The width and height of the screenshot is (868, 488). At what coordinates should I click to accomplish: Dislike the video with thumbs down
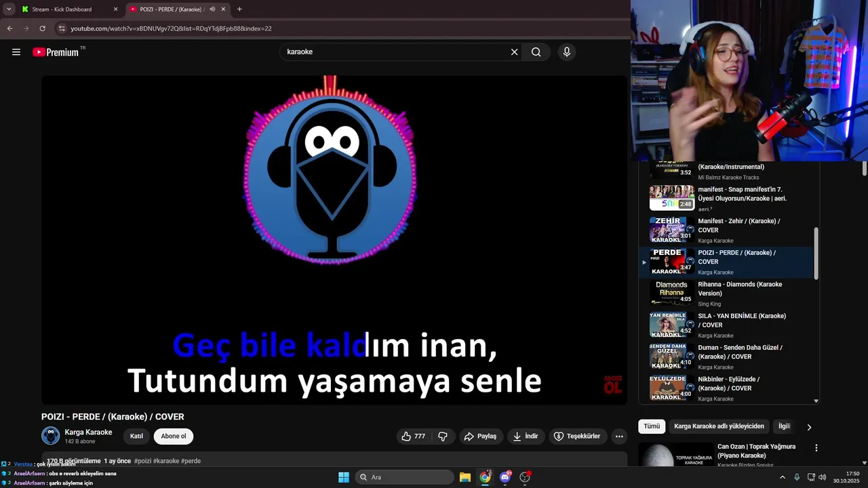click(443, 436)
